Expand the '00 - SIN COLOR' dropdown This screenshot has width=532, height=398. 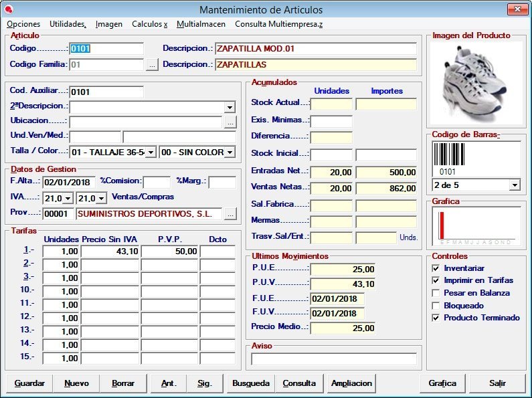[x=230, y=153]
